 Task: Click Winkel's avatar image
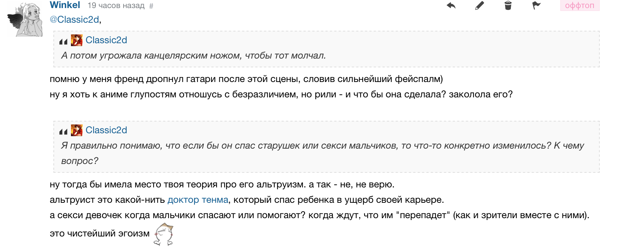point(25,20)
